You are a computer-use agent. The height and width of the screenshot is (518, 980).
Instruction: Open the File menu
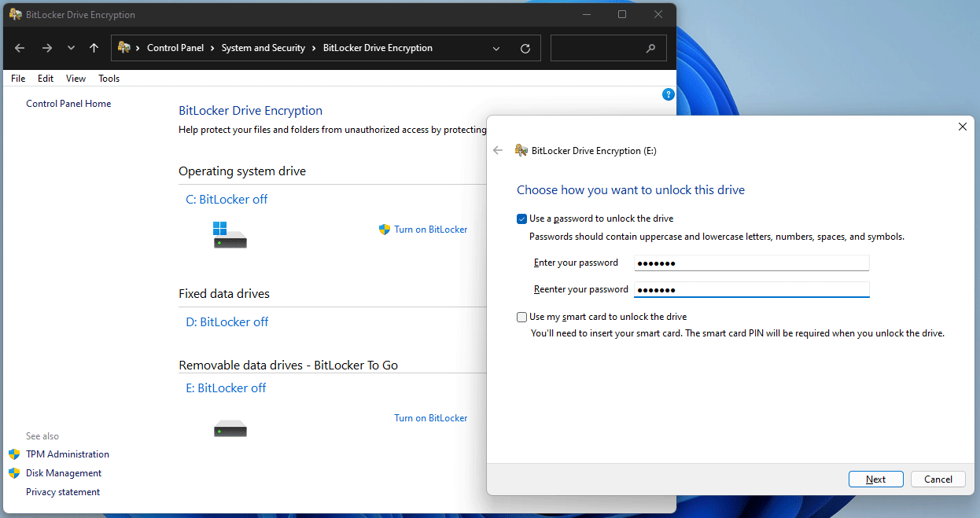tap(18, 79)
